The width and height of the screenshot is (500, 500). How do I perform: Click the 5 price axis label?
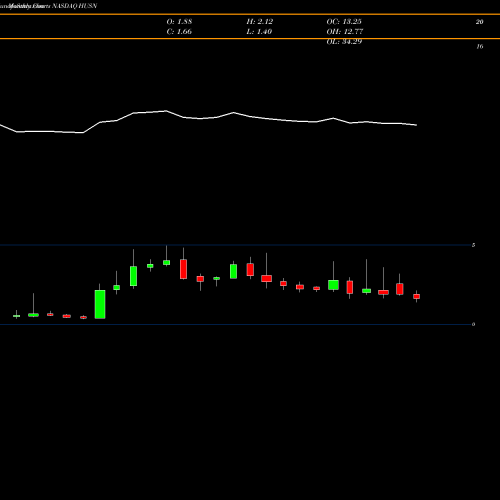[473, 245]
